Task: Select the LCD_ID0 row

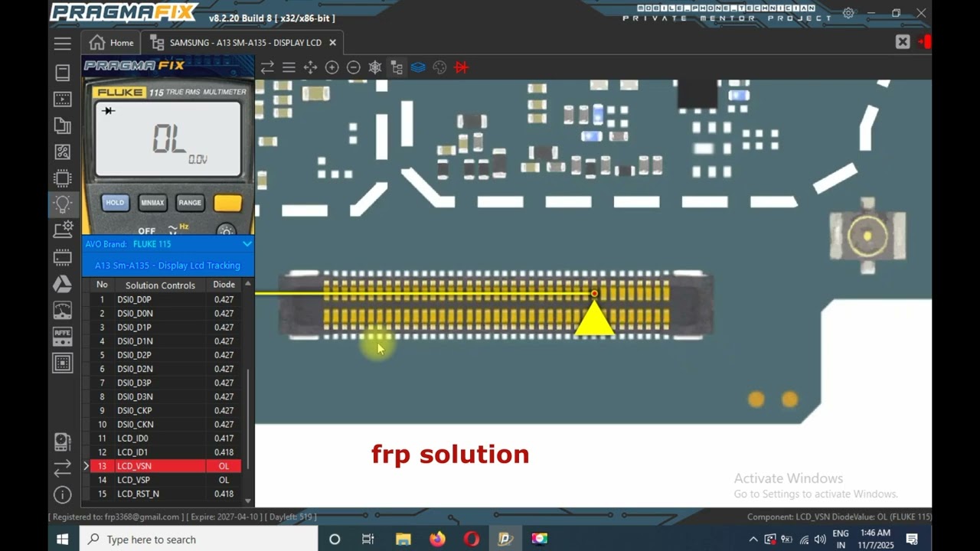Action: coord(165,439)
